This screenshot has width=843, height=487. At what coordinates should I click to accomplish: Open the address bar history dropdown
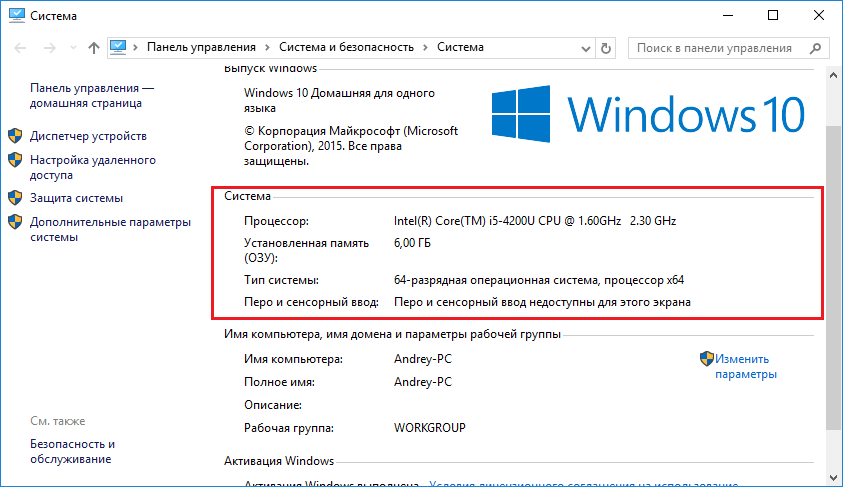pos(585,48)
